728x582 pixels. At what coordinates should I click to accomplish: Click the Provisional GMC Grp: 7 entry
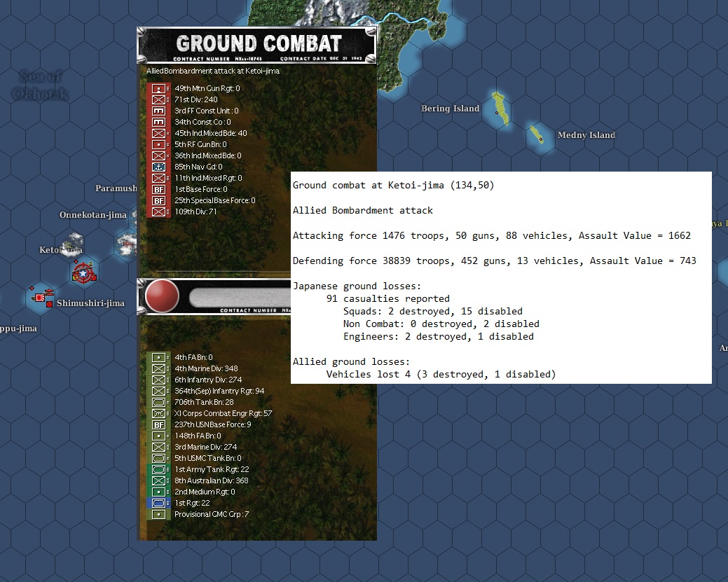[211, 514]
